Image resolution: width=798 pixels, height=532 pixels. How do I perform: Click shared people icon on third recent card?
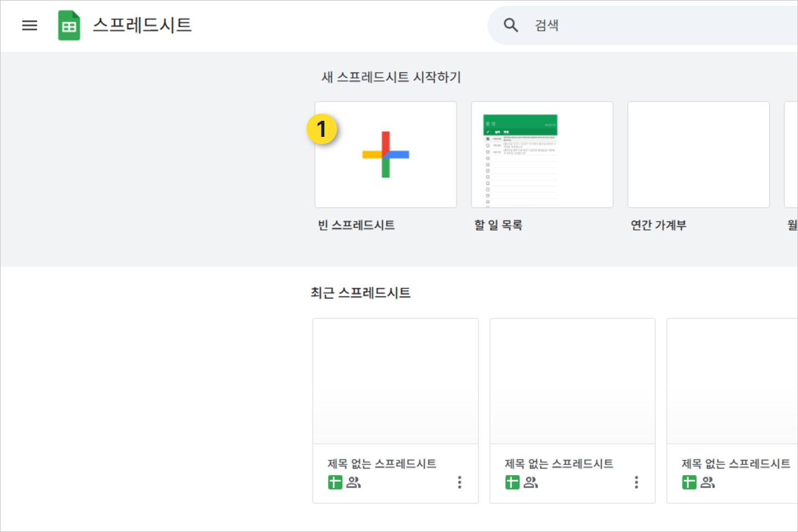pos(708,483)
